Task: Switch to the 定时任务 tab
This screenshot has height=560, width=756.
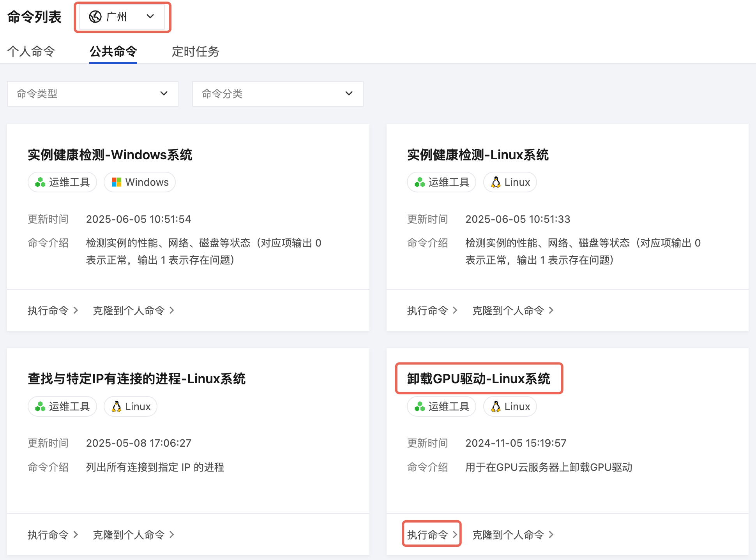Action: click(x=195, y=51)
